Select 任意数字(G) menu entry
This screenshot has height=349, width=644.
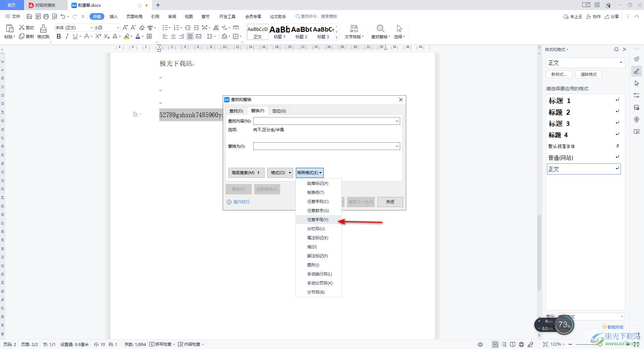[318, 211]
